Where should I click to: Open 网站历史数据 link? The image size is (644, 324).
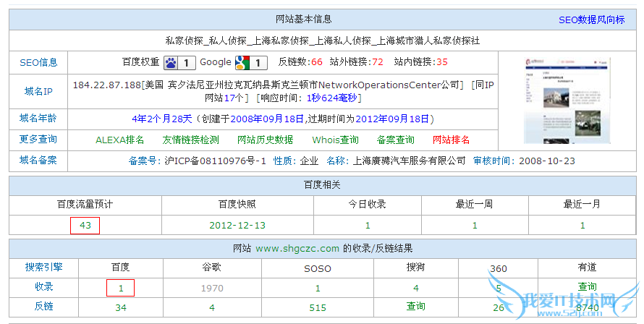coord(266,140)
